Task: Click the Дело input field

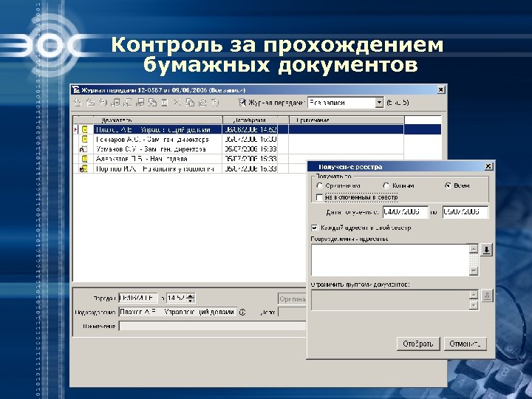Action: click(292, 312)
